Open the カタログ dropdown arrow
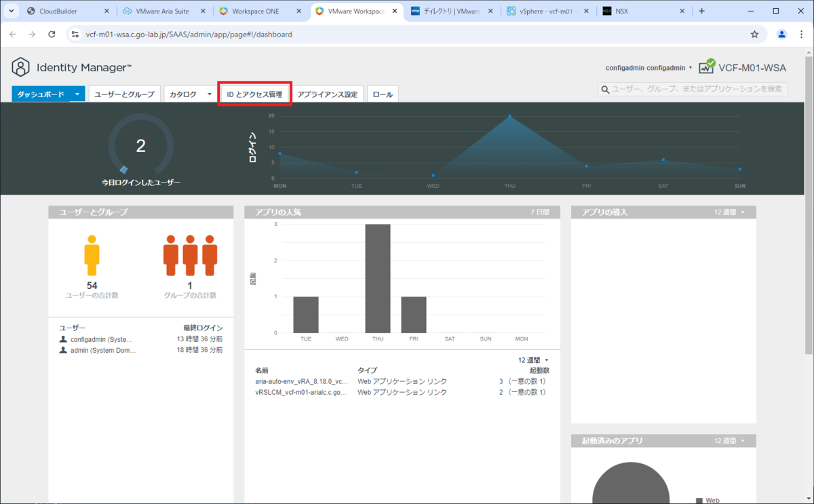This screenshot has width=814, height=504. (x=209, y=94)
